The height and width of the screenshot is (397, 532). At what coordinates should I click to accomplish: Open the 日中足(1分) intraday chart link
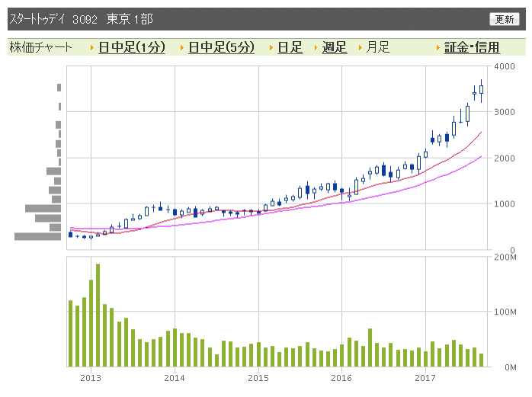tap(132, 47)
